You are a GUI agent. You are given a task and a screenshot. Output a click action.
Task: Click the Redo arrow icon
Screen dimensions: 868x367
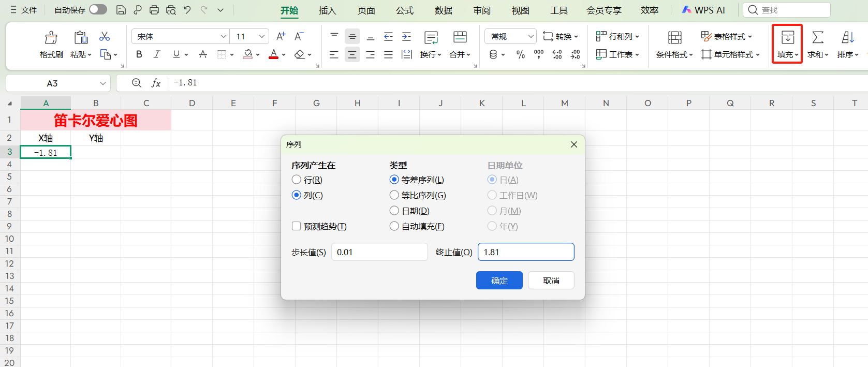pos(204,10)
